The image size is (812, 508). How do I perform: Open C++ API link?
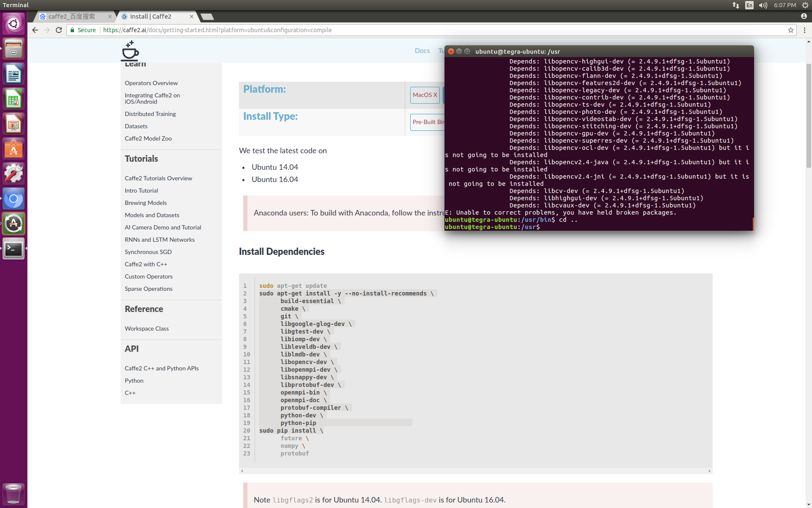click(x=130, y=393)
